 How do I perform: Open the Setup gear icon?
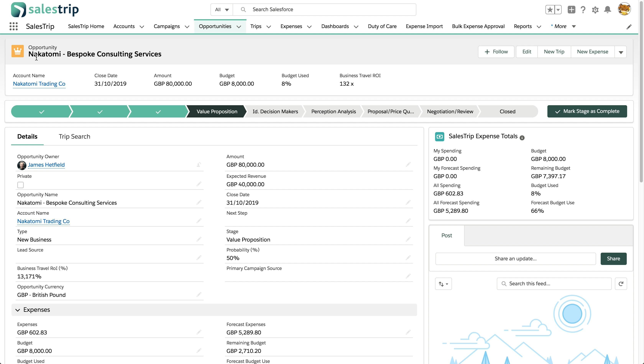[x=595, y=10]
